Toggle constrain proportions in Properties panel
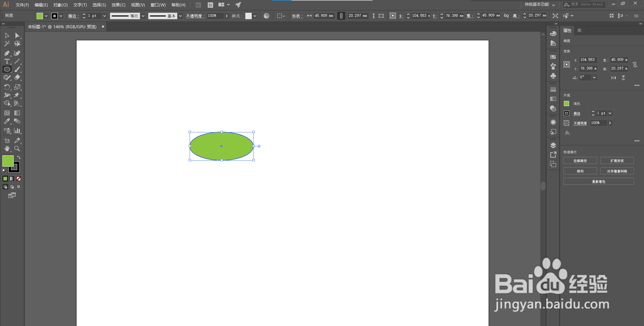Screen dimensions: 644x326 point(635,65)
